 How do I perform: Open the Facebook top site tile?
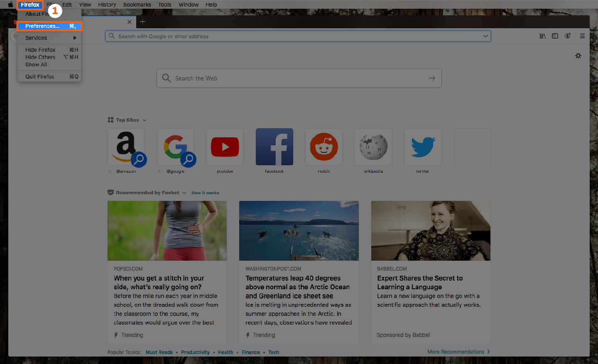pyautogui.click(x=274, y=147)
